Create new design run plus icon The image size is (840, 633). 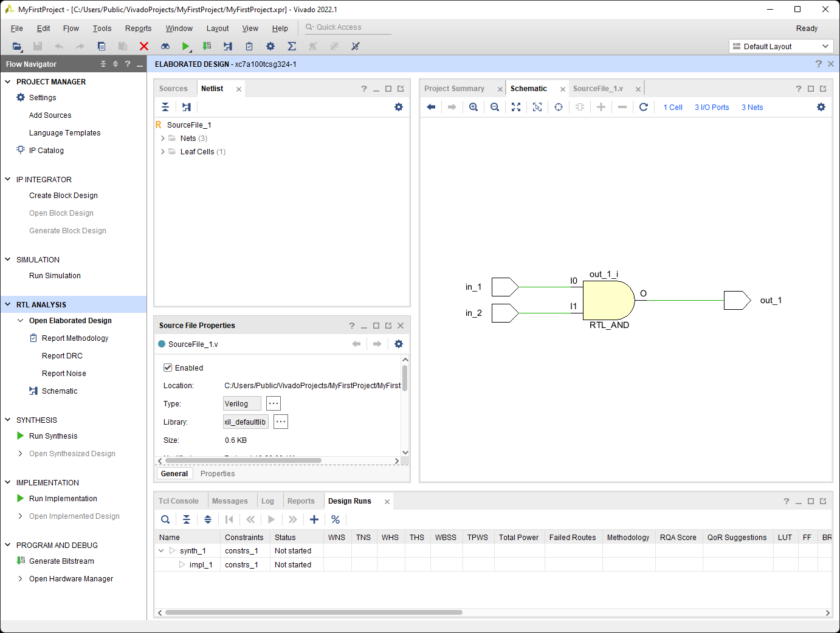click(x=314, y=519)
